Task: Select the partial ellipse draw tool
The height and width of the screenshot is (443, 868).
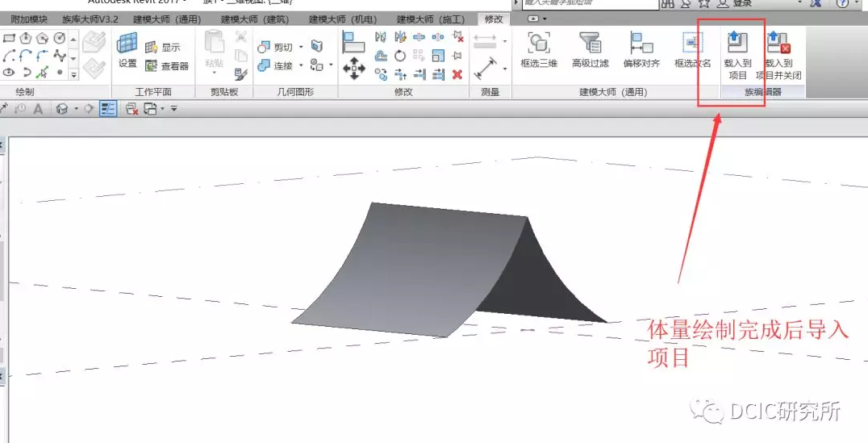Action: tap(26, 73)
